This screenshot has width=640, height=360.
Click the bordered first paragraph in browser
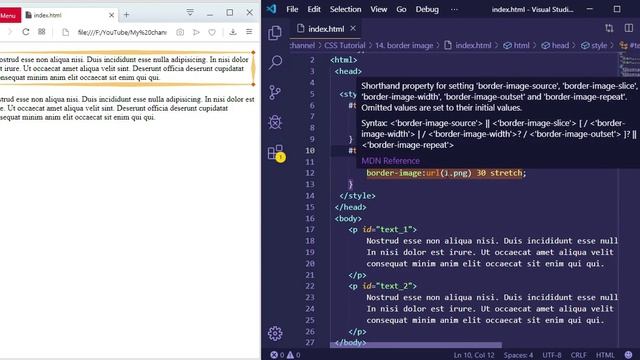pos(127,68)
